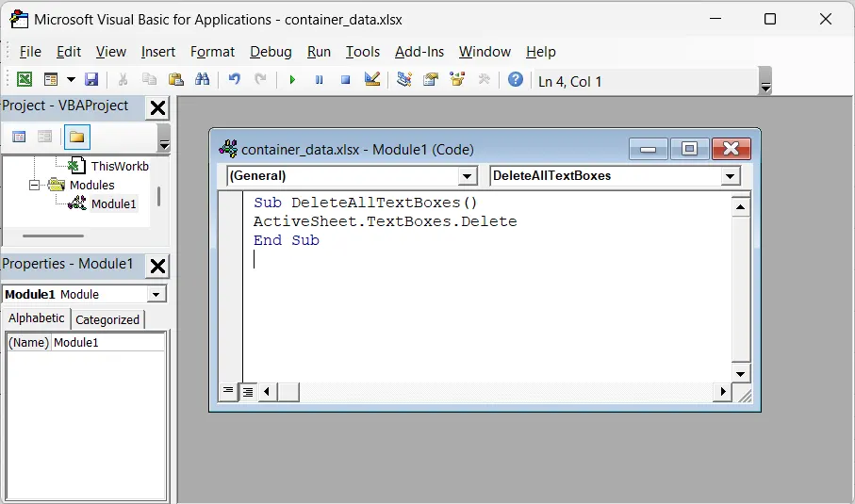Click the Break pause icon in the toolbar
855x504 pixels.
point(319,80)
